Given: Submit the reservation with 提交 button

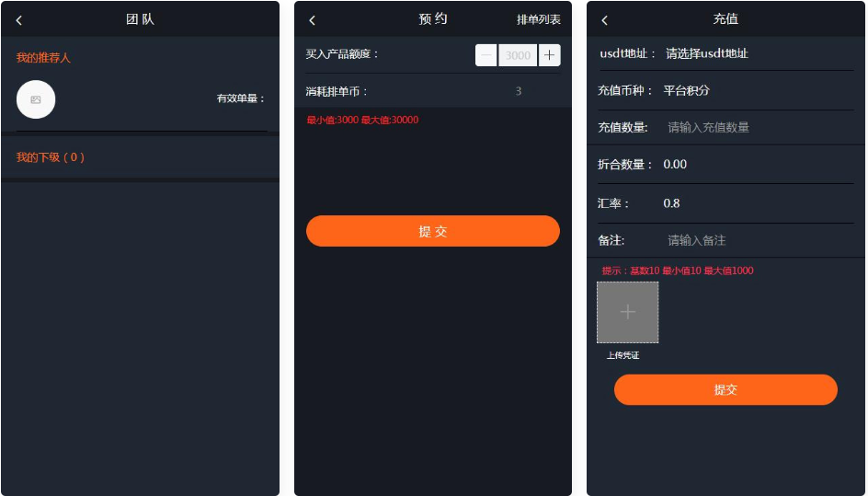Looking at the screenshot, I should (x=432, y=231).
